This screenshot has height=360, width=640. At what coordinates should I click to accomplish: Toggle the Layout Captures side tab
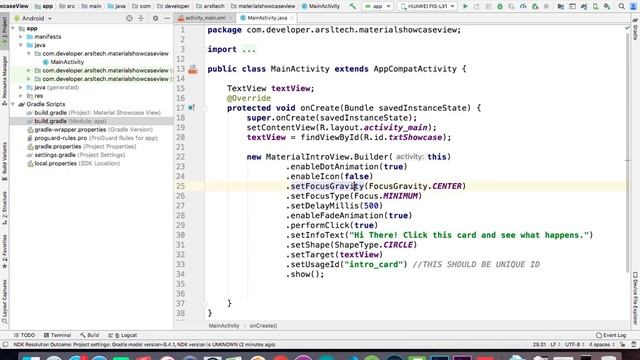click(4, 302)
